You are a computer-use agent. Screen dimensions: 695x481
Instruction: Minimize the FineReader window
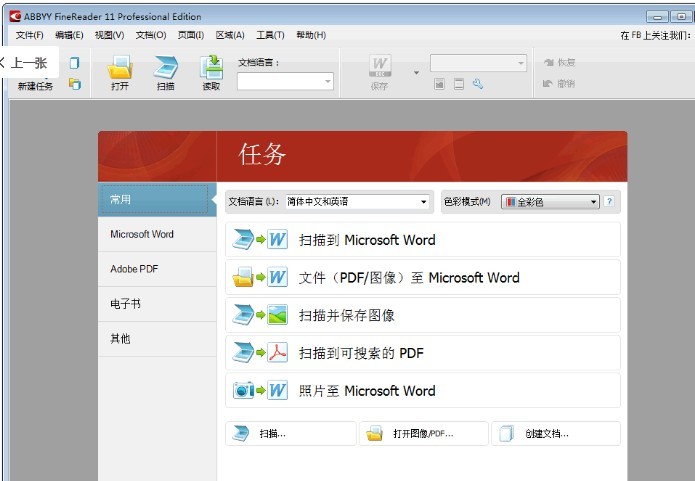click(x=657, y=17)
